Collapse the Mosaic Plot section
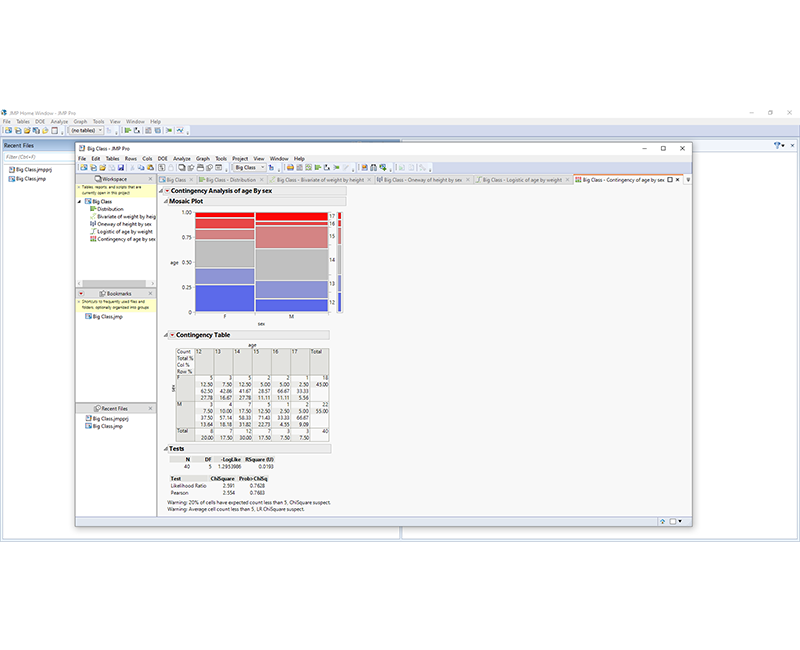 tap(165, 200)
